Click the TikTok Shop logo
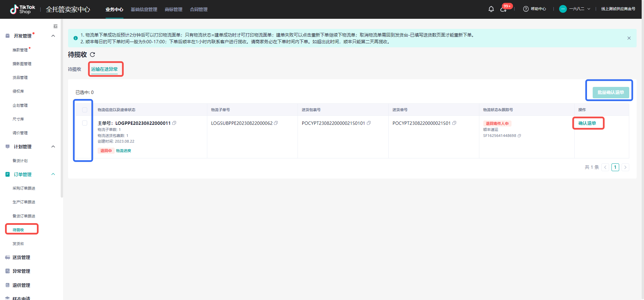 tap(22, 9)
